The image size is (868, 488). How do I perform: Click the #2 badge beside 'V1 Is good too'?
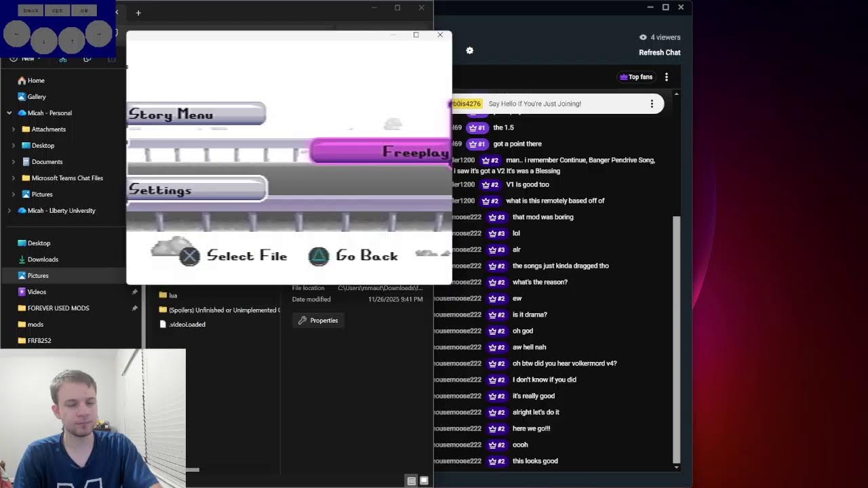click(x=490, y=184)
